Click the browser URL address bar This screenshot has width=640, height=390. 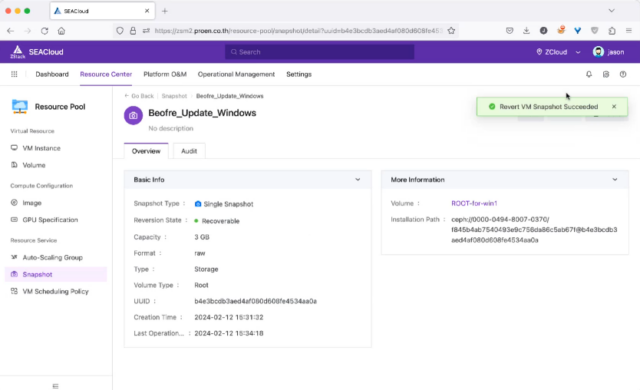coord(298,31)
